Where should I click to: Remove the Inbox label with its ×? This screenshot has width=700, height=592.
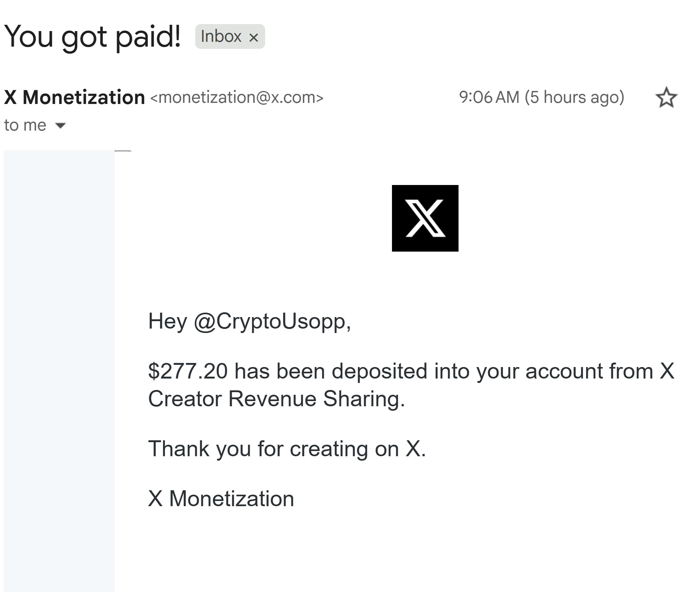(x=254, y=37)
